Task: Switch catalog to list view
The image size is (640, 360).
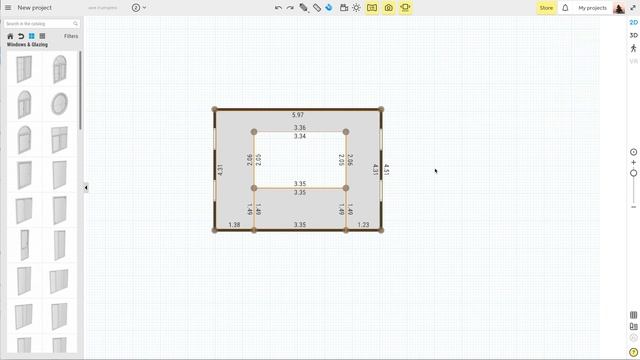Action: [x=42, y=36]
